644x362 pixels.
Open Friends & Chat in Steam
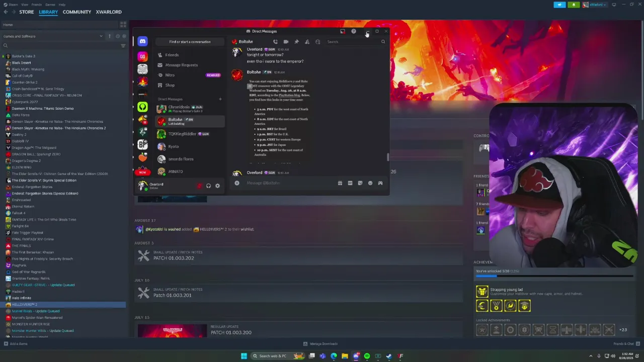coord(626,344)
